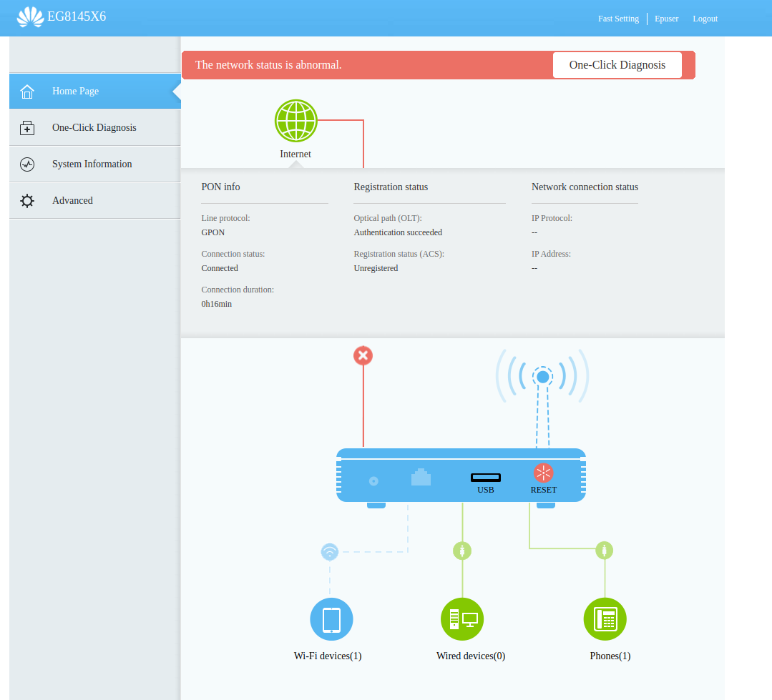Click the Internet label under the globe
772x700 pixels.
click(x=295, y=154)
